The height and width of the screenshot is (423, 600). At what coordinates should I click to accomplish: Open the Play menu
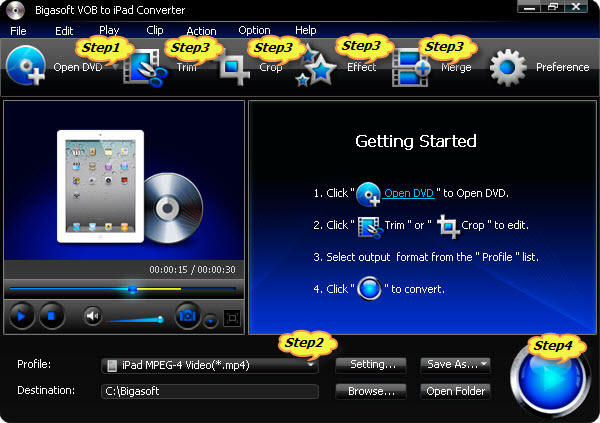click(109, 31)
